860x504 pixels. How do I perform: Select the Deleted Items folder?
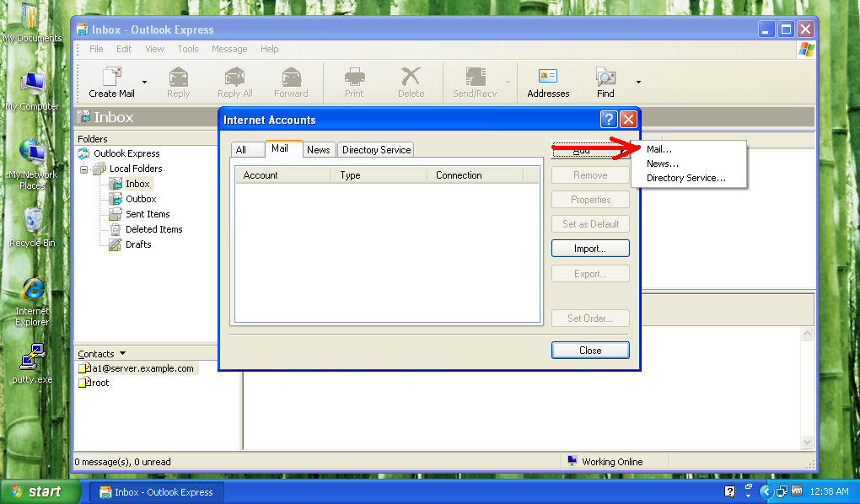click(153, 229)
